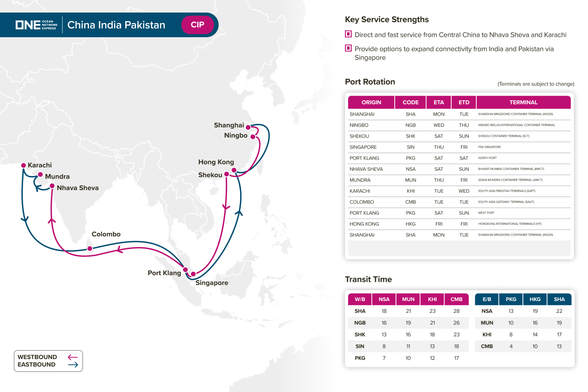The width and height of the screenshot is (588, 392).
Task: Click the E/B transit table header
Action: pos(487,299)
